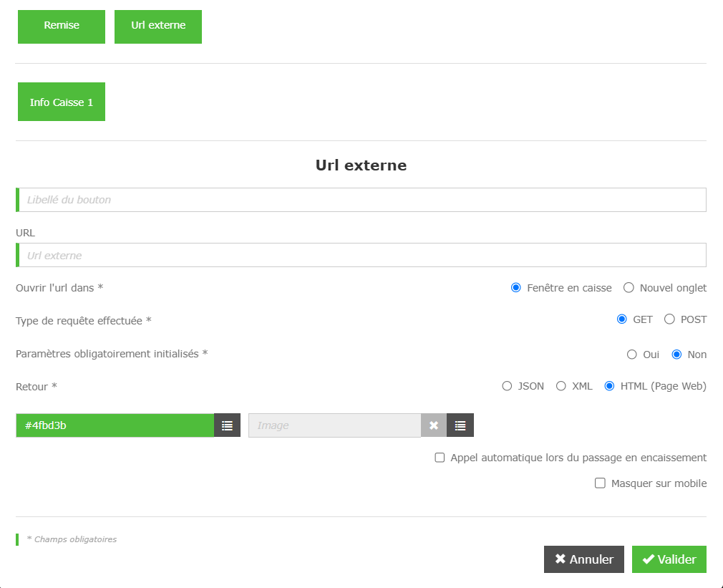Open the Info Caisse 1 button
723x588 pixels.
tap(62, 102)
